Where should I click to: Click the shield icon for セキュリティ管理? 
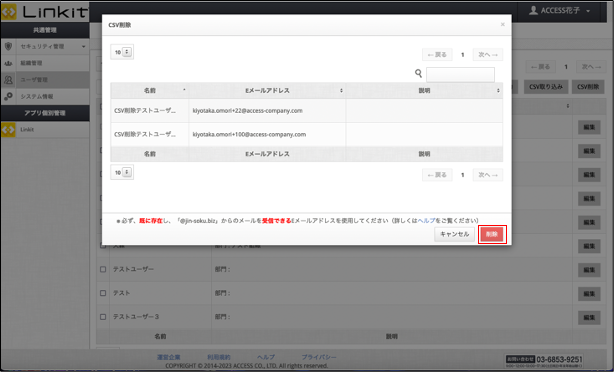point(8,46)
